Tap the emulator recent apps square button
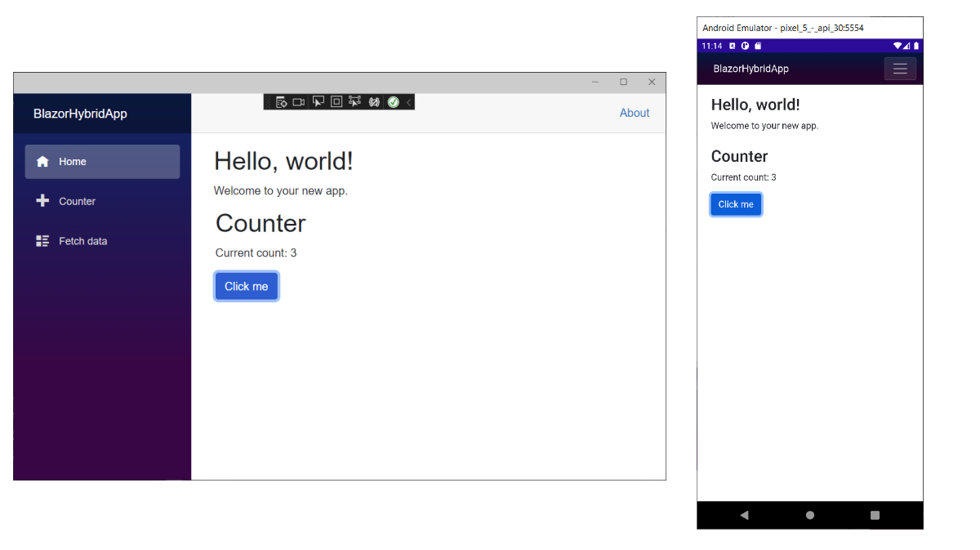Viewport: 980px width, 550px height. point(875,515)
